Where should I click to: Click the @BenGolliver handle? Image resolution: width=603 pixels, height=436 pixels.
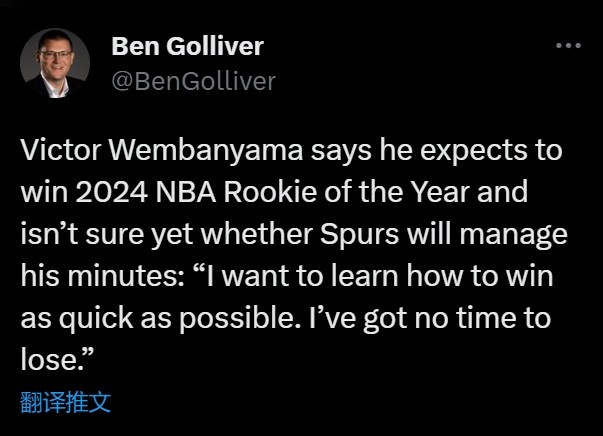tap(193, 81)
